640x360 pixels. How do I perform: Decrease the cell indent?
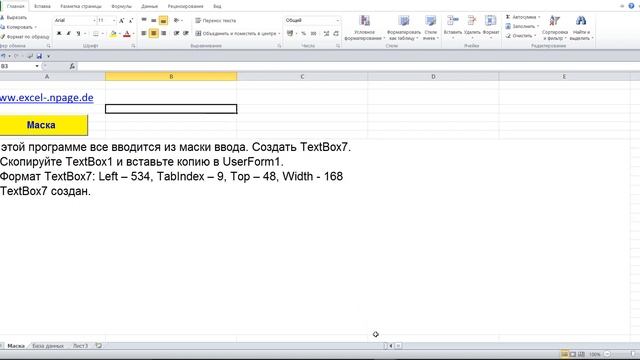176,33
